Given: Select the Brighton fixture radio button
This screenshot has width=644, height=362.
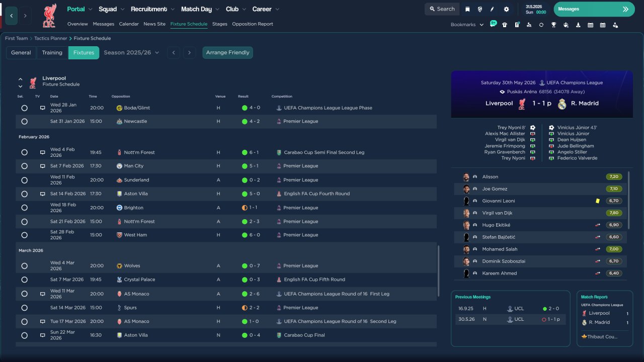Looking at the screenshot, I should pyautogui.click(x=24, y=208).
